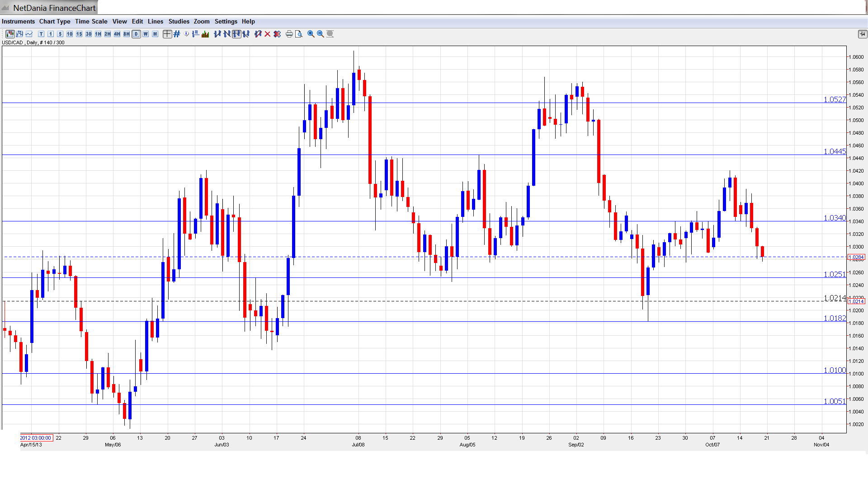Select the 4H time scale button
This screenshot has height=488, width=868.
117,34
